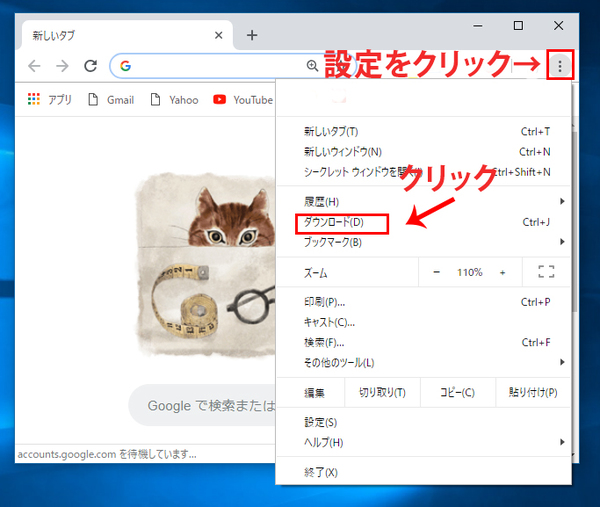Reload the page with refresh icon
The height and width of the screenshot is (507, 600).
(x=90, y=66)
